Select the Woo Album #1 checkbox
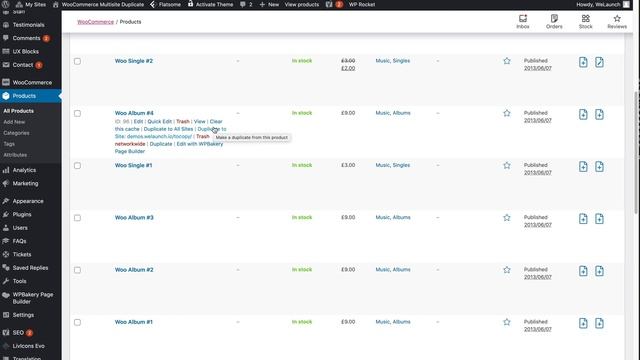The image size is (640, 360). click(77, 322)
